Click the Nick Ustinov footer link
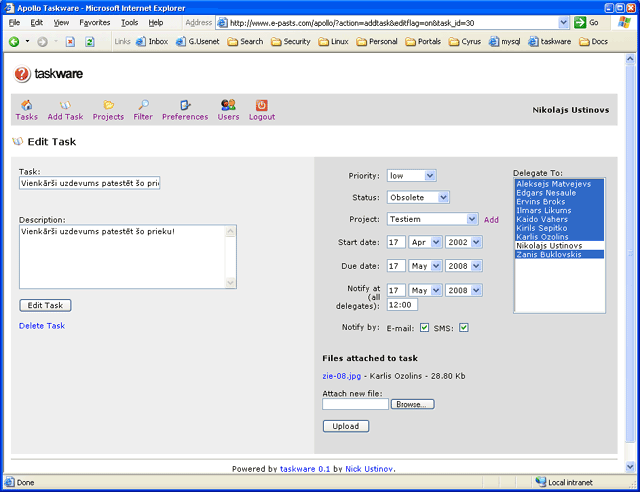The image size is (640, 492). click(x=369, y=469)
